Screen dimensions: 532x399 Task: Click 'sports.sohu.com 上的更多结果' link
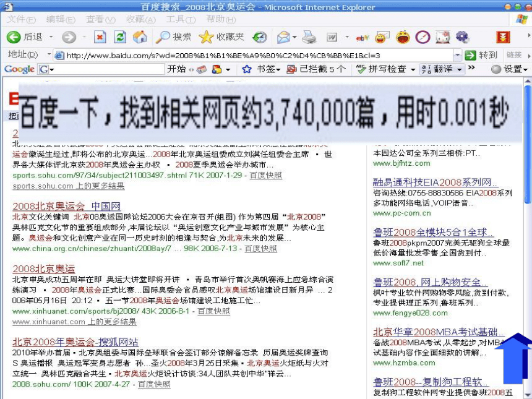coord(69,186)
